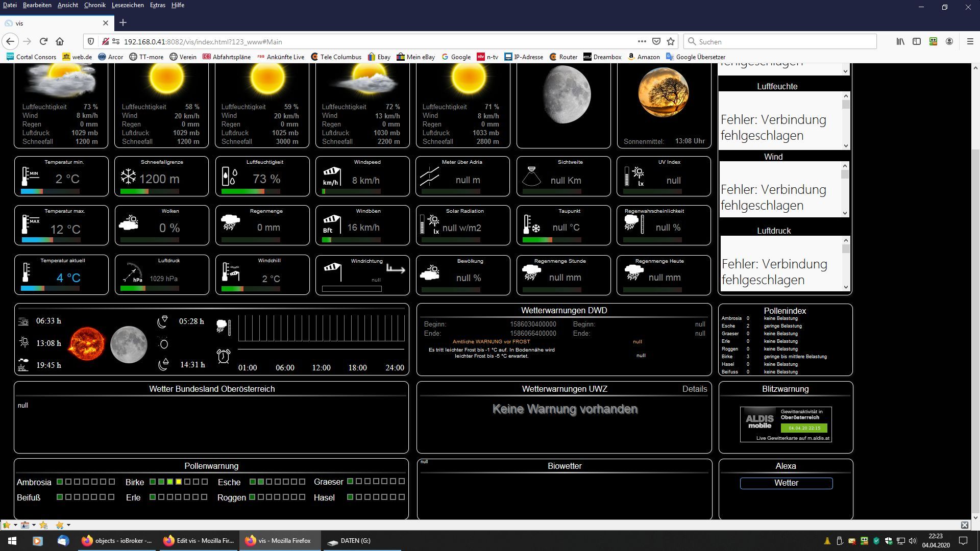Switch to Edit vis Firefox taskbar window
This screenshot has width=980, height=551.
tap(199, 541)
